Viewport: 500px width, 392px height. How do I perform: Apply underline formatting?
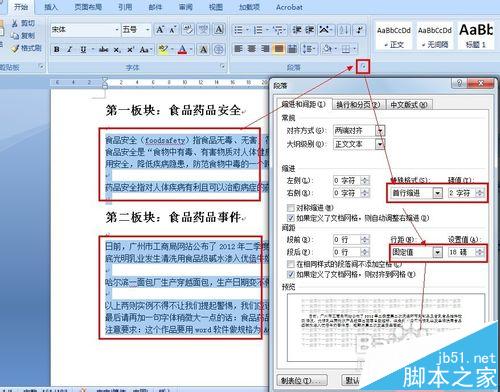(83, 49)
